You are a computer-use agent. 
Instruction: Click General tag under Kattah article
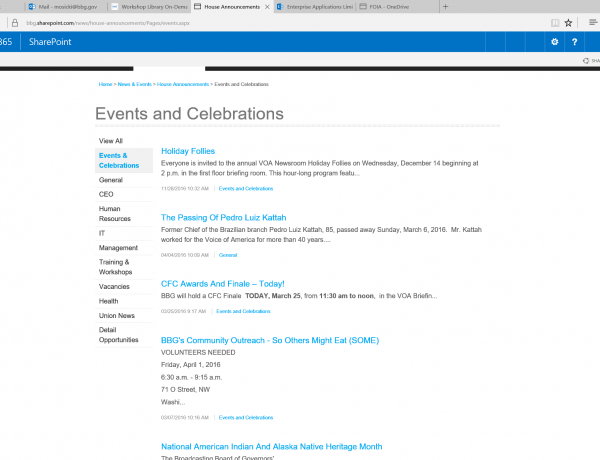[x=228, y=255]
